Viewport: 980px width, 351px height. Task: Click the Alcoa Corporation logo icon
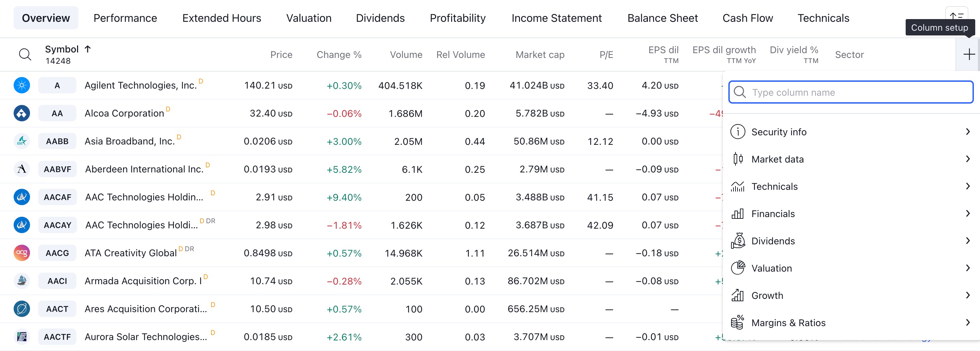22,113
